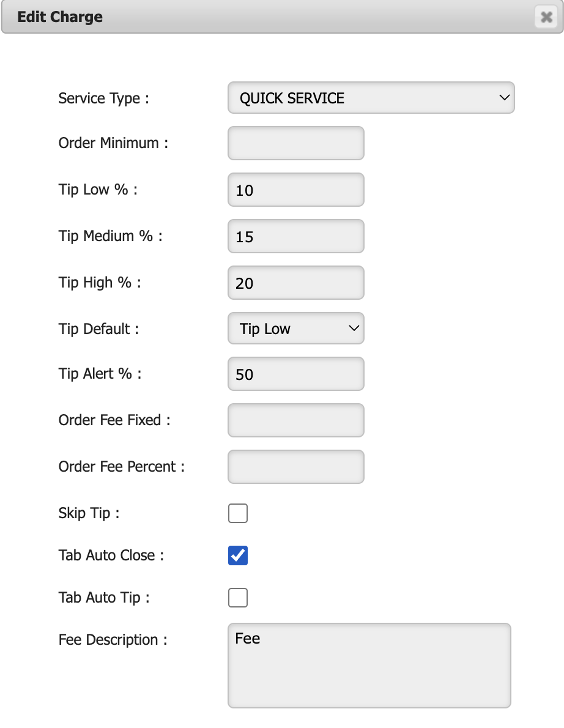Uncheck the Tab Auto Close checkbox

(238, 555)
